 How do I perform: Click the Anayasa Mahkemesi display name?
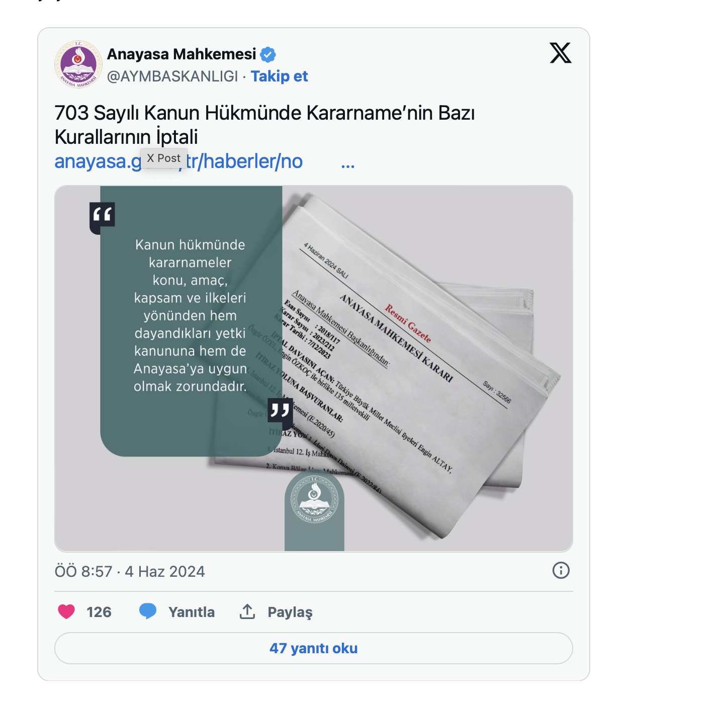pyautogui.click(x=181, y=54)
